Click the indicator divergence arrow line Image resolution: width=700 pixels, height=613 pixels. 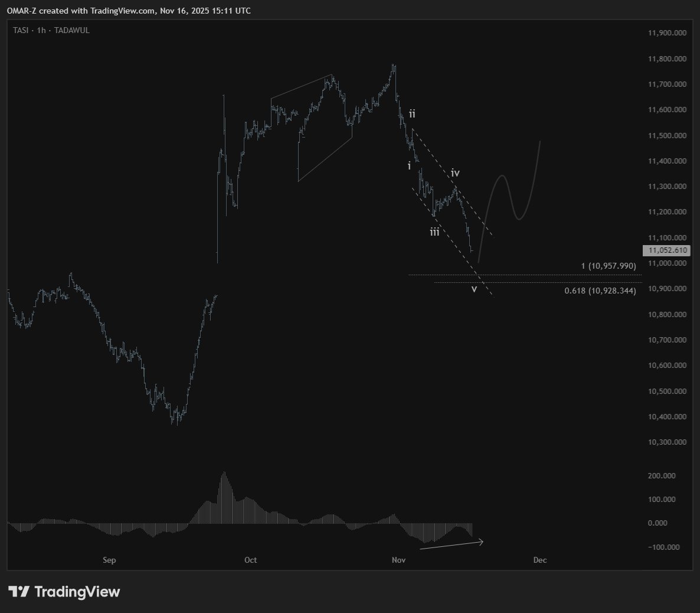pyautogui.click(x=452, y=544)
